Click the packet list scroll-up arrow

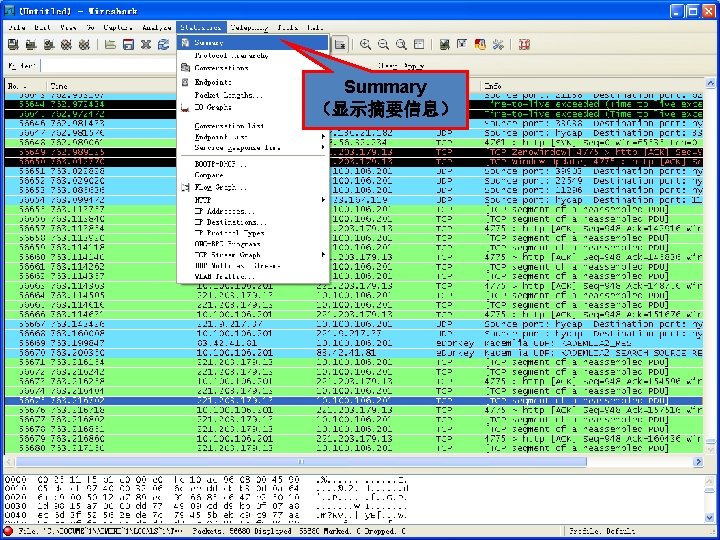pos(710,84)
